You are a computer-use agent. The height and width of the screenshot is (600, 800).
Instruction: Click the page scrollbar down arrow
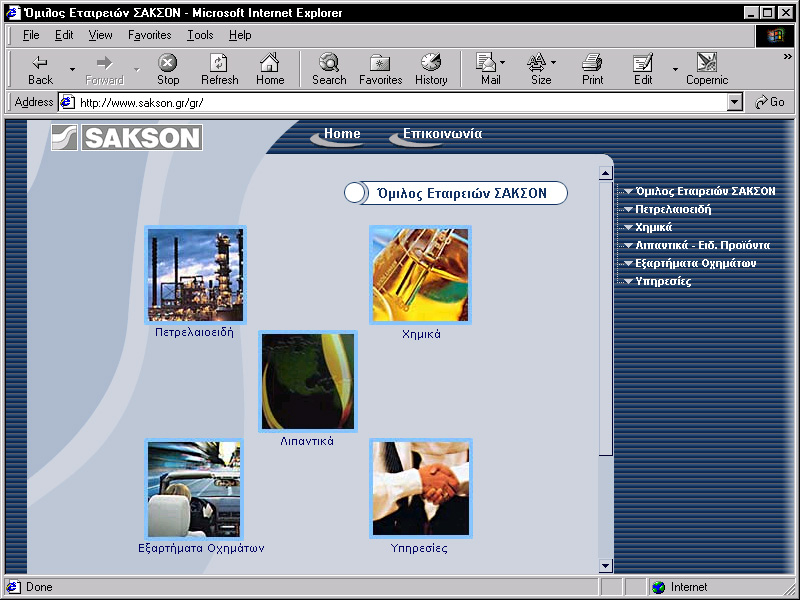[606, 565]
